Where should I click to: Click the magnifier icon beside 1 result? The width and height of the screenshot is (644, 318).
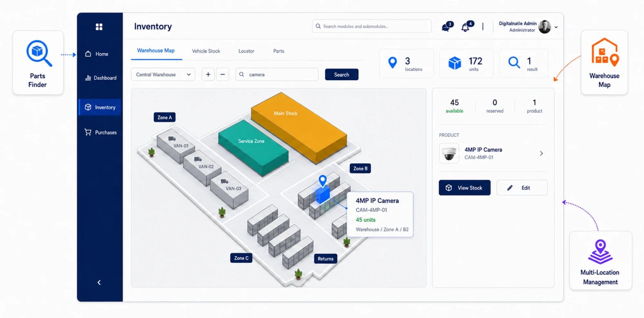tap(514, 62)
